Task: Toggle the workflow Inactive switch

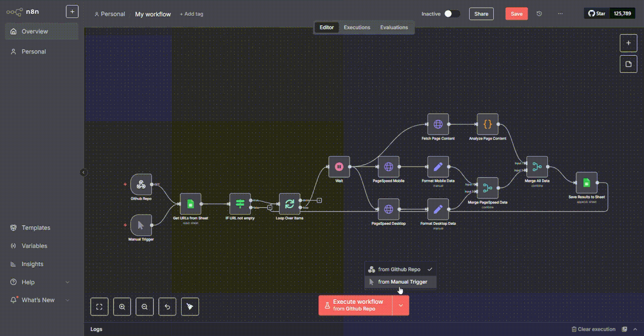Action: point(452,14)
